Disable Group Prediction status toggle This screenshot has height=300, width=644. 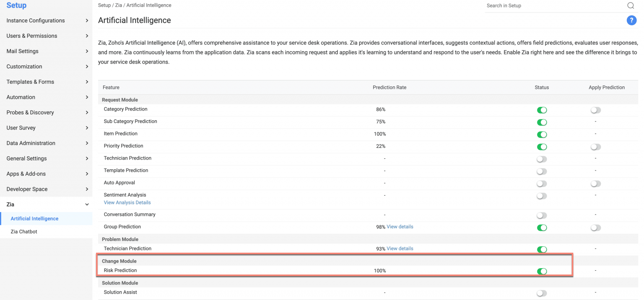pos(542,228)
